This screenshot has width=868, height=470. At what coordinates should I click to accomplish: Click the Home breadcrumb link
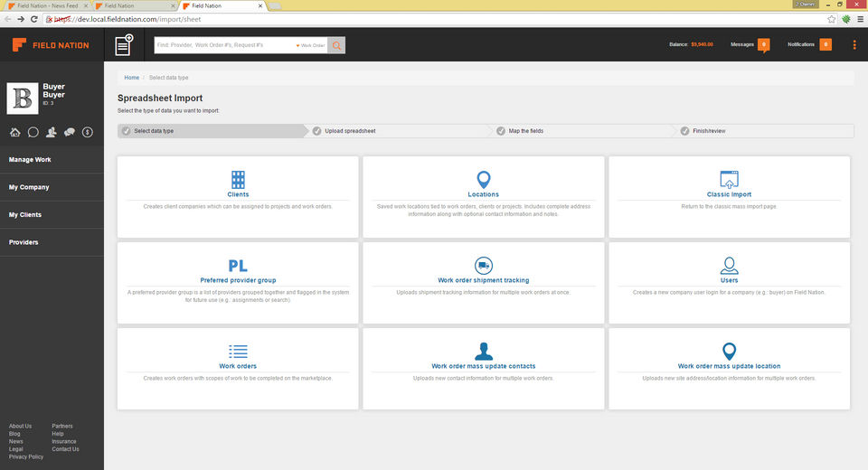pyautogui.click(x=132, y=78)
